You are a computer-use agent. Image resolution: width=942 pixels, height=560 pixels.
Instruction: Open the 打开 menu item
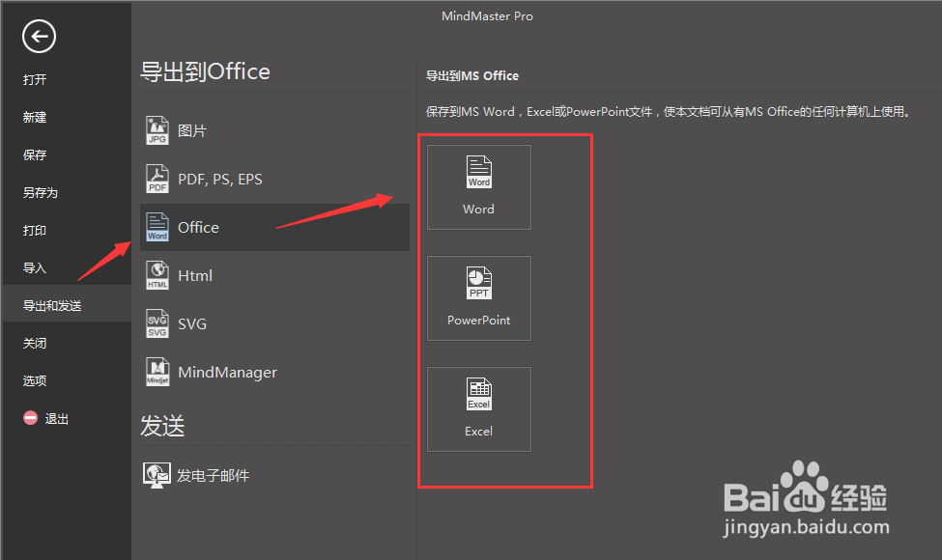click(35, 80)
